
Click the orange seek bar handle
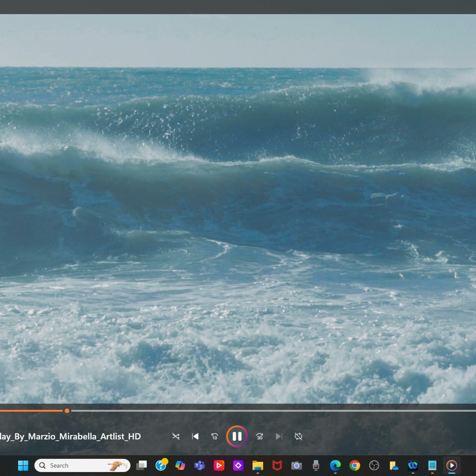pos(67,411)
